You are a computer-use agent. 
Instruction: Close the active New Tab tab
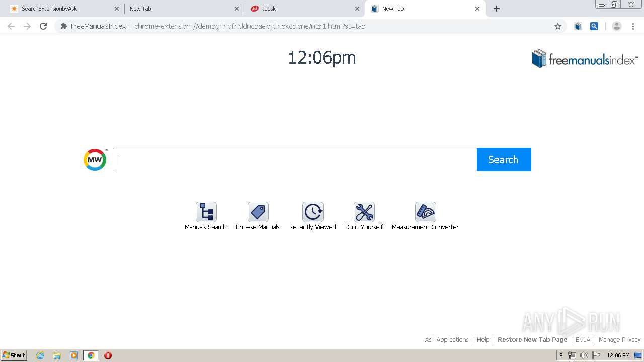click(477, 9)
